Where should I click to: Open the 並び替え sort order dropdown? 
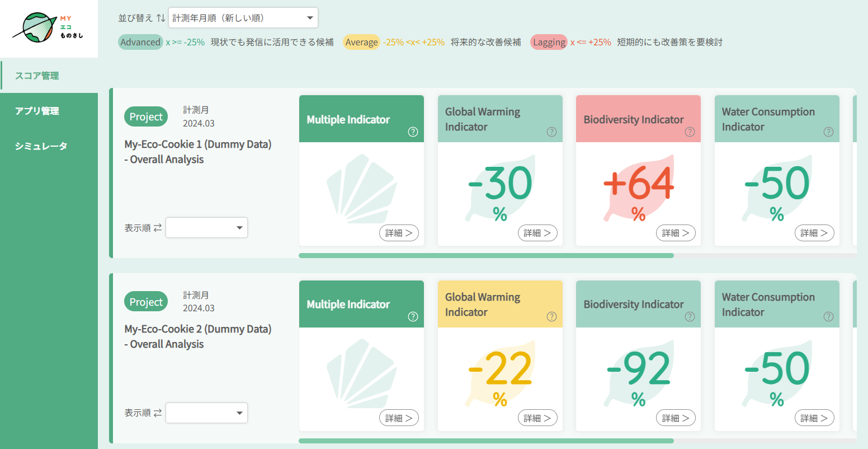pos(243,18)
